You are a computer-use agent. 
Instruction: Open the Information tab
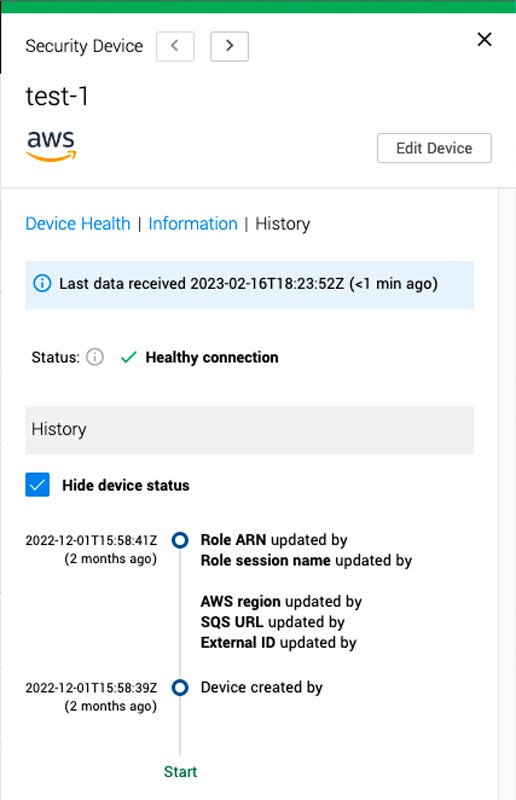[193, 223]
